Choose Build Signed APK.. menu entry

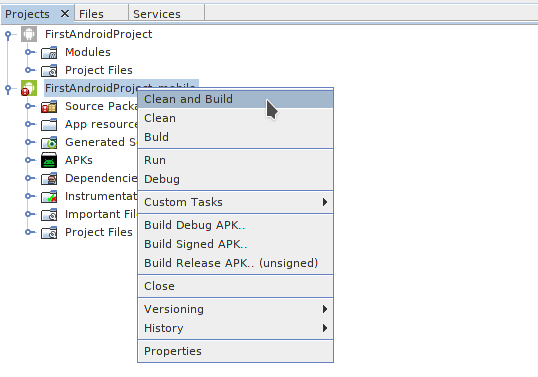coord(235,244)
